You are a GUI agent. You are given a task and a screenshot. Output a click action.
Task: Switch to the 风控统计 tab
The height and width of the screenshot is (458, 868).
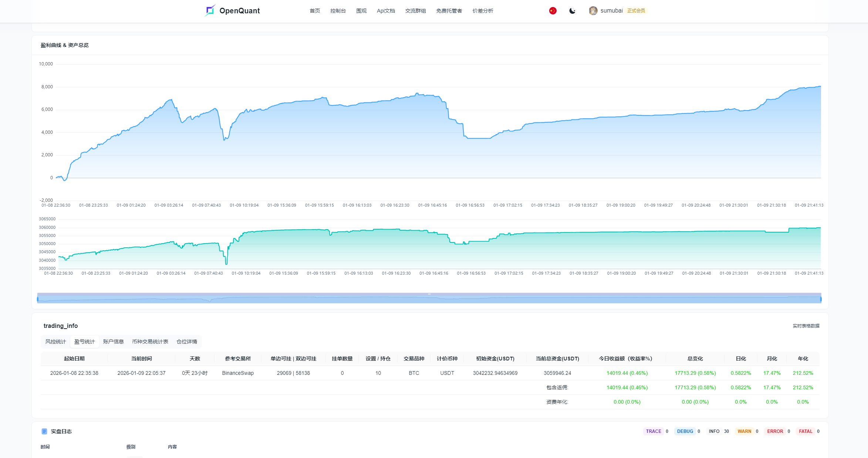point(55,342)
